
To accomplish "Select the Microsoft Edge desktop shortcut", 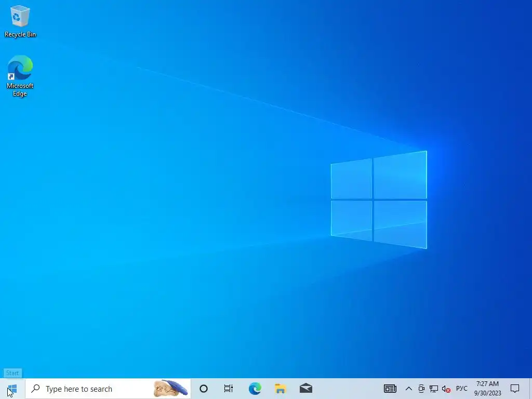I will click(x=20, y=76).
